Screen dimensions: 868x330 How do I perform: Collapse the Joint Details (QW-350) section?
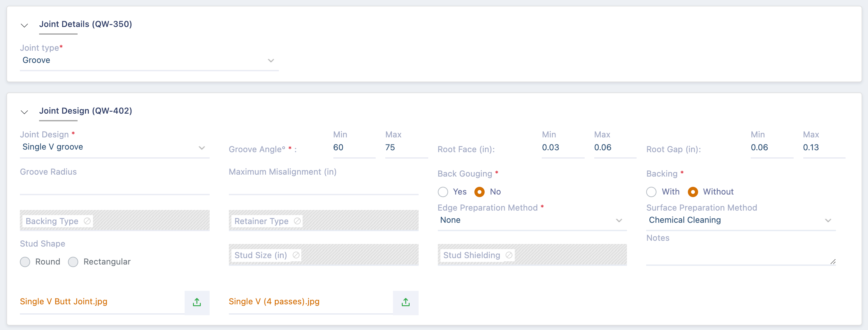(x=24, y=25)
